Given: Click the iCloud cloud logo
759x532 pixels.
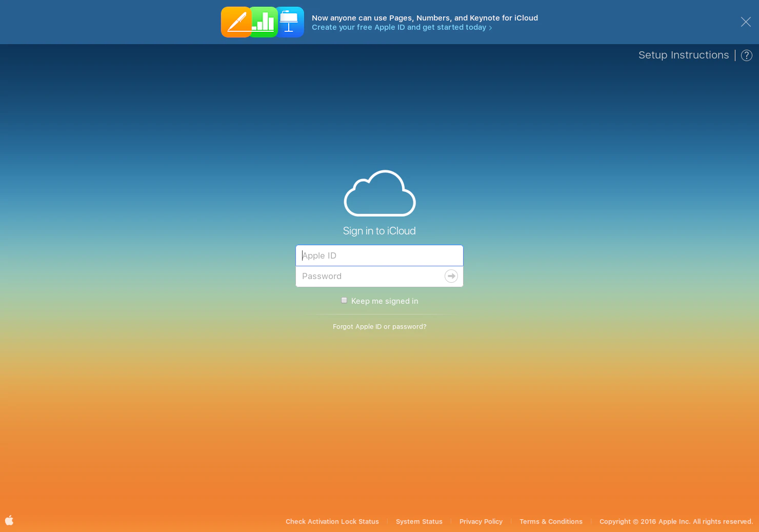Looking at the screenshot, I should (x=379, y=193).
